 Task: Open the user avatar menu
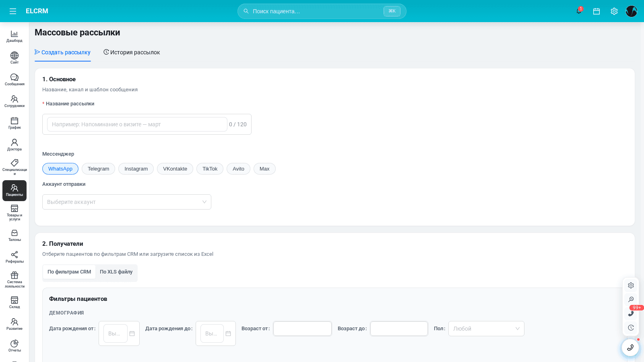[632, 11]
